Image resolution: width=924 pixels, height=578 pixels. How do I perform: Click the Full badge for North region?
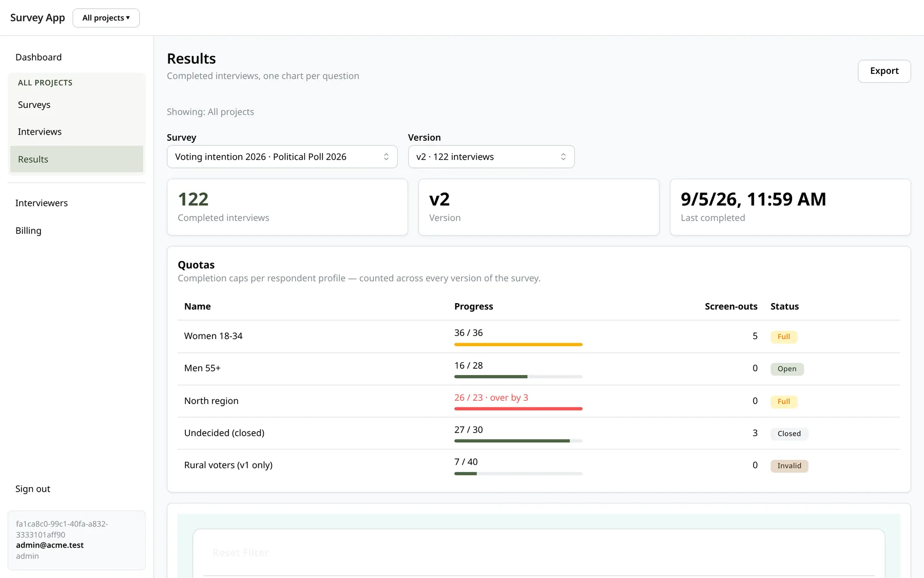pos(784,401)
